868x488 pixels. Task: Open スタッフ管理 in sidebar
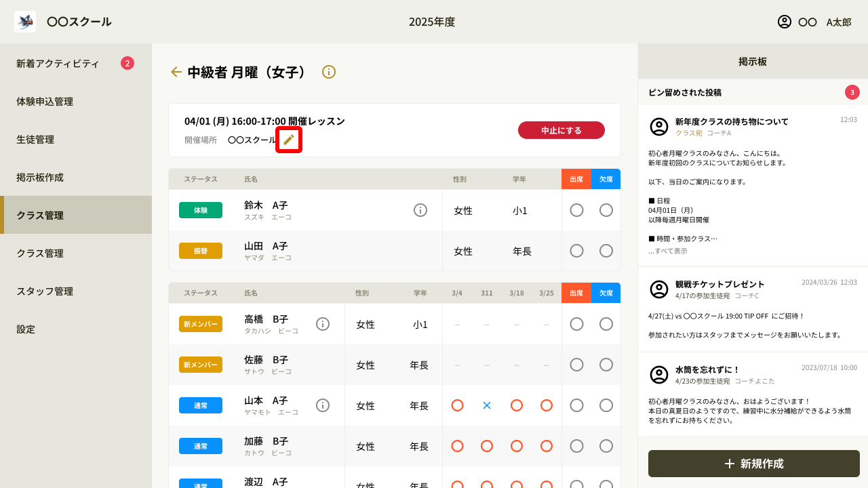pos(45,291)
